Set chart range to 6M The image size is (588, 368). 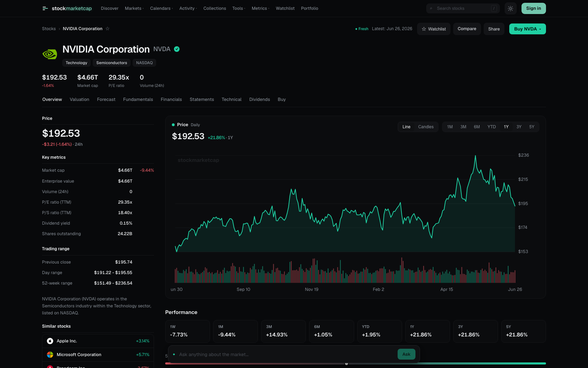coord(477,127)
